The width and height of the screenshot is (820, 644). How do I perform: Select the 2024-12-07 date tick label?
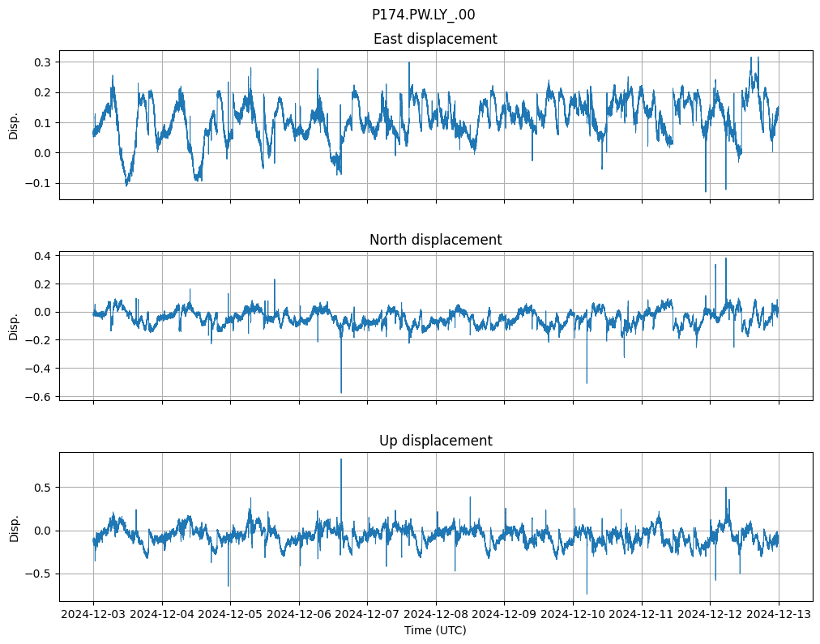click(367, 614)
